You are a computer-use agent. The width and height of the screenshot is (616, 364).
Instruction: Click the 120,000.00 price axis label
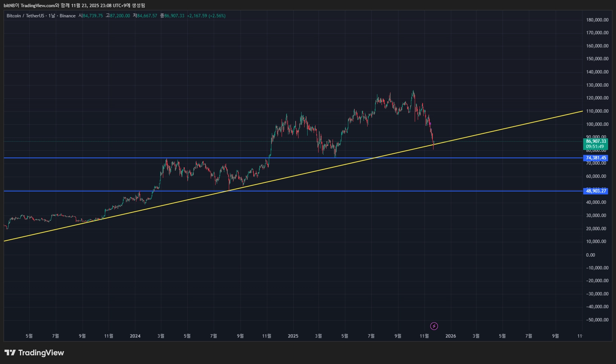(597, 98)
